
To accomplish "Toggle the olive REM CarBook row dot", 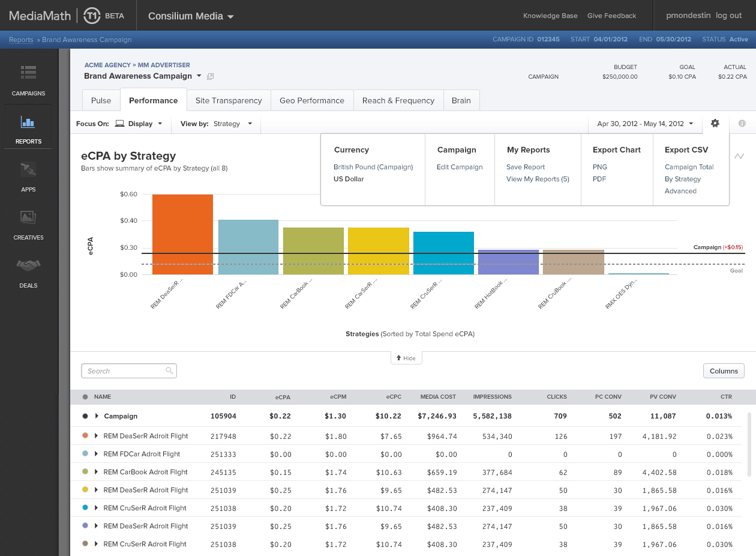I will 86,472.
